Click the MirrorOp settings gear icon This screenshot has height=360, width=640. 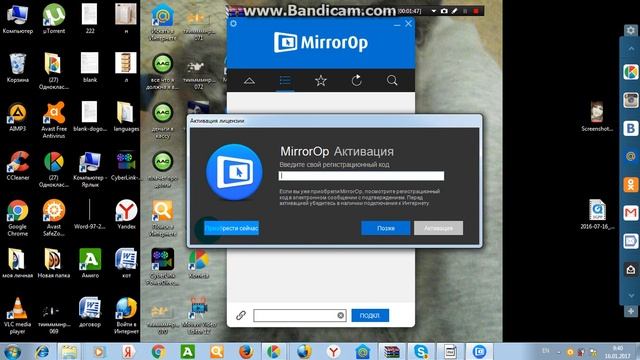point(233,24)
